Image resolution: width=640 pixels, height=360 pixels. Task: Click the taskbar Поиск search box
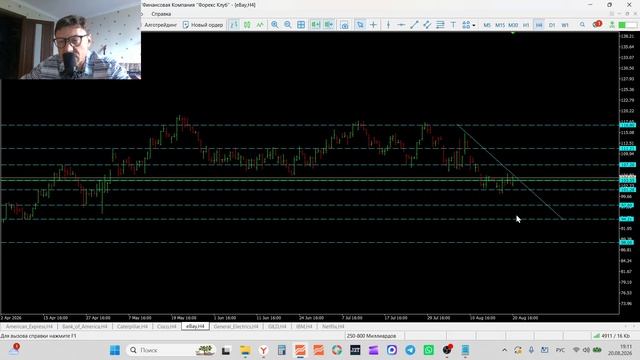click(x=171, y=350)
